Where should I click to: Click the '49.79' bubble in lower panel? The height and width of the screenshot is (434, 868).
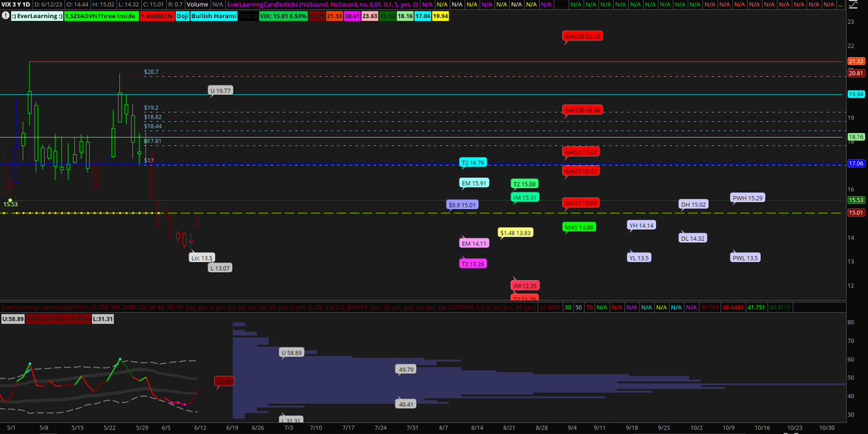[x=406, y=370]
